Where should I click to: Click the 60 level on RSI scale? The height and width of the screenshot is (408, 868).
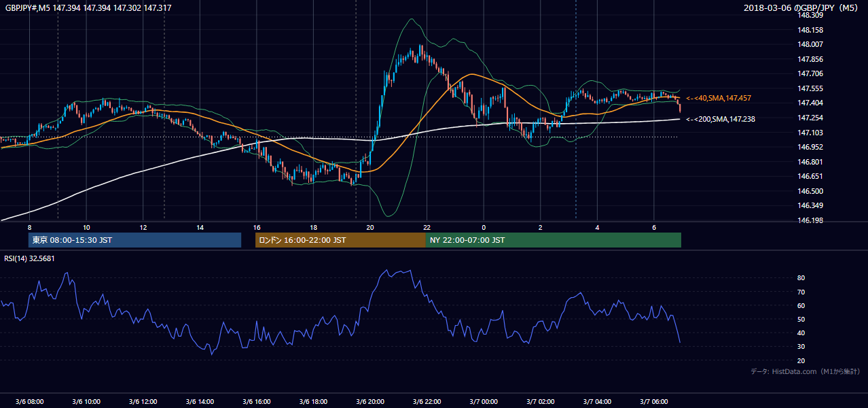(x=801, y=305)
